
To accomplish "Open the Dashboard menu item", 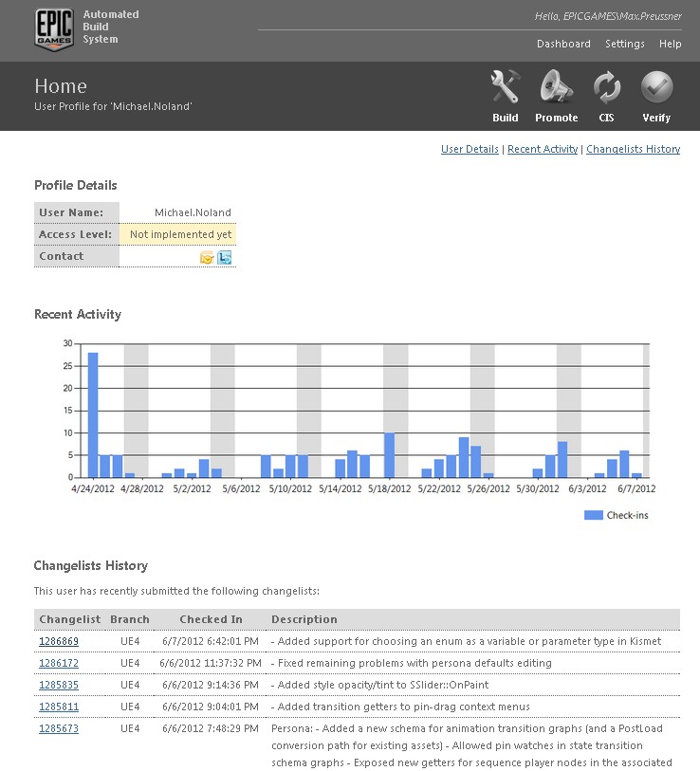I will [x=563, y=44].
